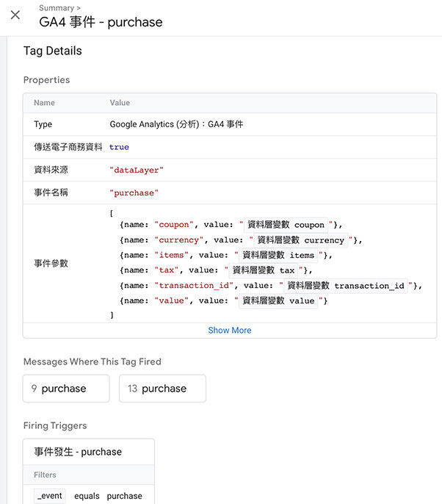Select the 資料層變數 currency variable chip
Viewport: 442px width, 504px height.
[301, 240]
